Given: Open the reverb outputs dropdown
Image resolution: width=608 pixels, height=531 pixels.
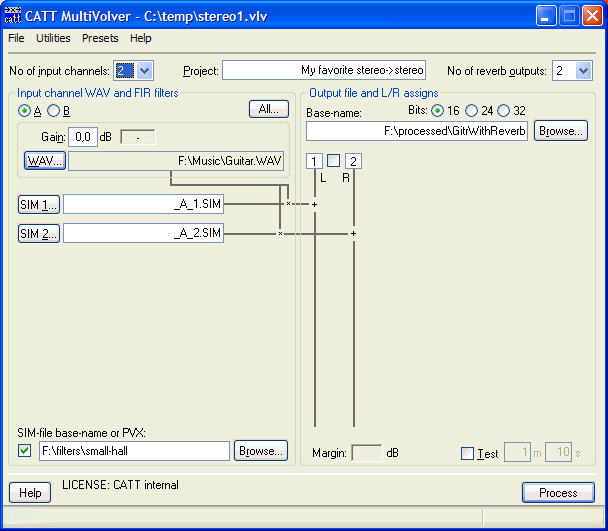Looking at the screenshot, I should coord(584,70).
